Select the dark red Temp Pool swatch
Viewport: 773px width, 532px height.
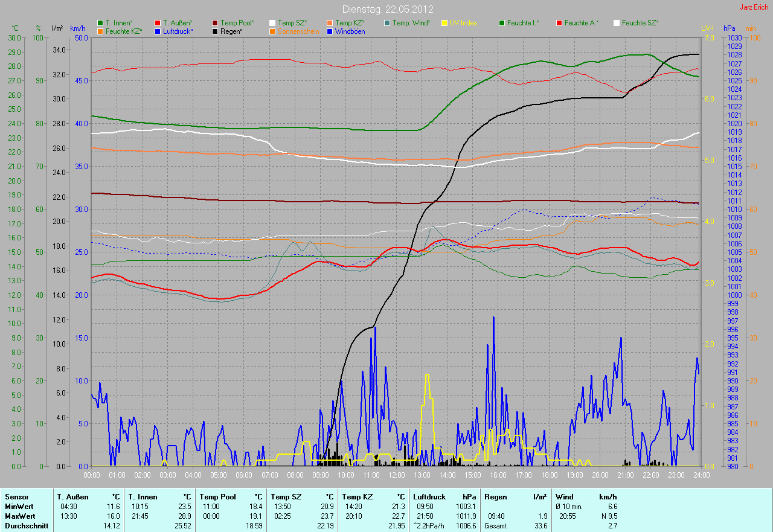pyautogui.click(x=215, y=23)
